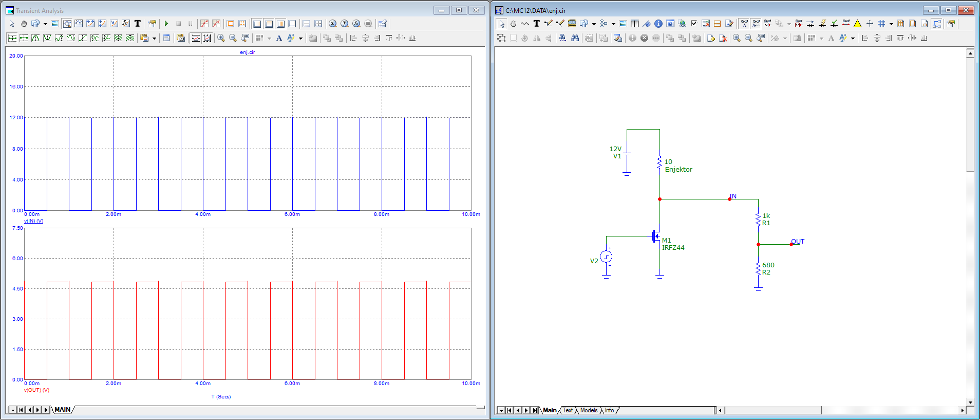Open the analysis properties icon in Transient Analysis
This screenshot has height=420, width=980.
pyautogui.click(x=152, y=24)
